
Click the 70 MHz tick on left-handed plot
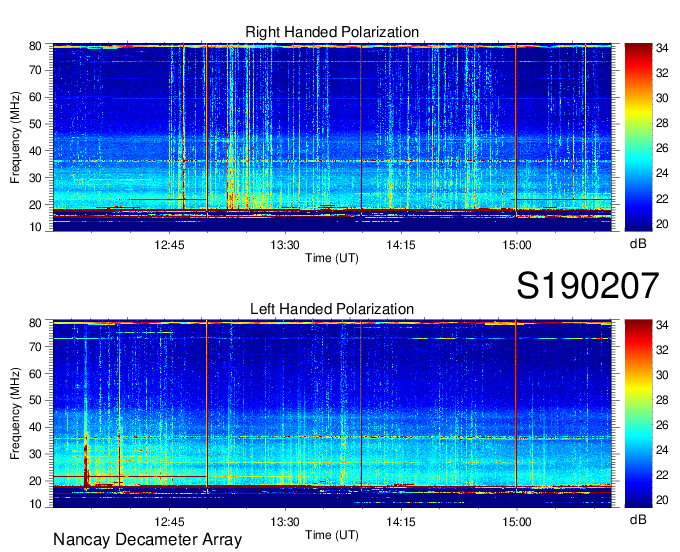pyautogui.click(x=35, y=347)
